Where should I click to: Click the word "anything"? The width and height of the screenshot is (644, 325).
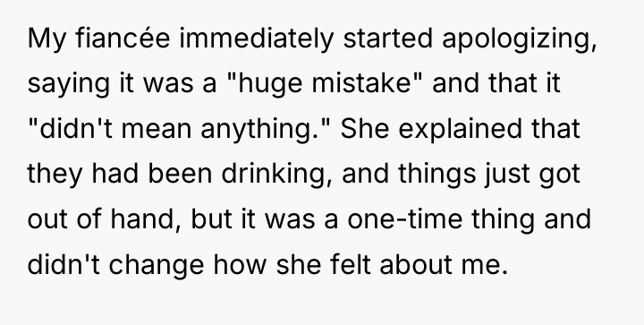pyautogui.click(x=257, y=130)
